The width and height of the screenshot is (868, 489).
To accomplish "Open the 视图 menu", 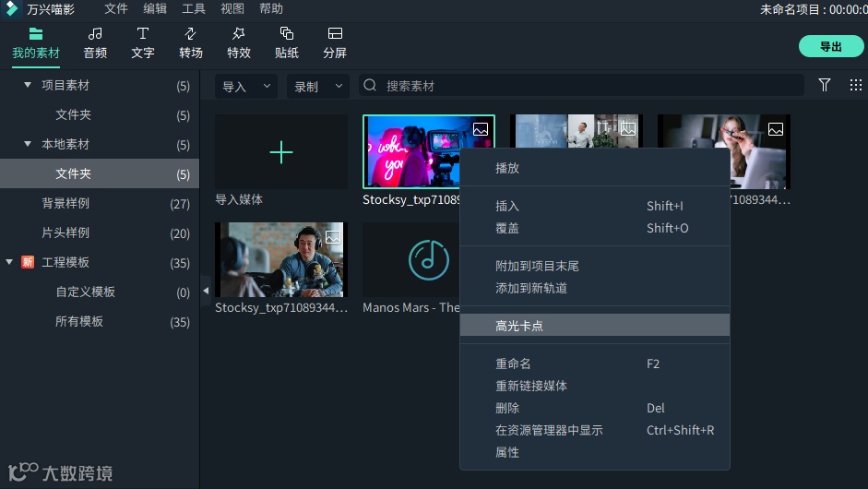I will [x=232, y=9].
